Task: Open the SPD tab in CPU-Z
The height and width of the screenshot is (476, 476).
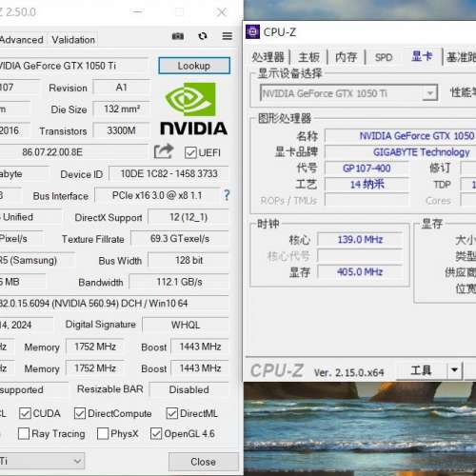Action: (384, 57)
